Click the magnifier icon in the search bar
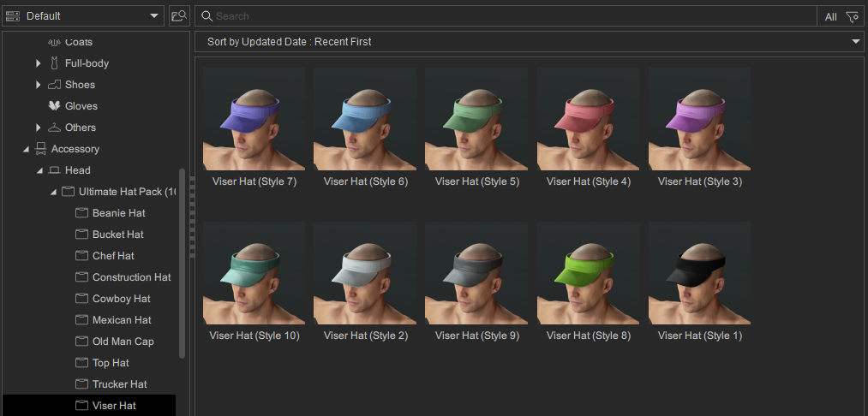Viewport: 868px width, 416px height. pos(207,16)
